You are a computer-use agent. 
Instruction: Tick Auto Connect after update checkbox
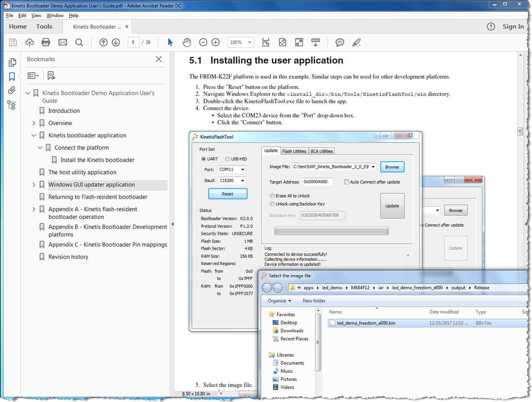click(346, 182)
